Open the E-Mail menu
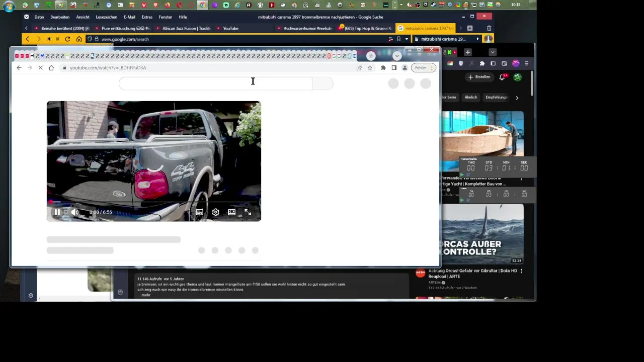The image size is (644, 362). [130, 17]
